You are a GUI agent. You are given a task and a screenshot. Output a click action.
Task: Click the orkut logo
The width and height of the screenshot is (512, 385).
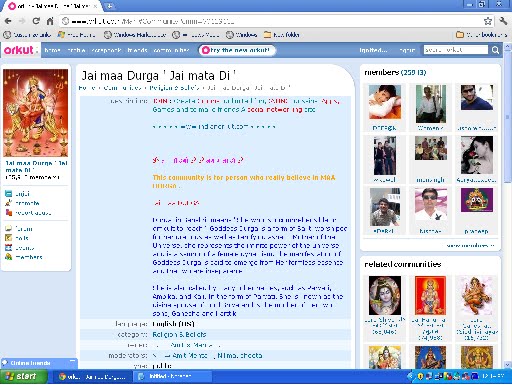click(x=19, y=50)
